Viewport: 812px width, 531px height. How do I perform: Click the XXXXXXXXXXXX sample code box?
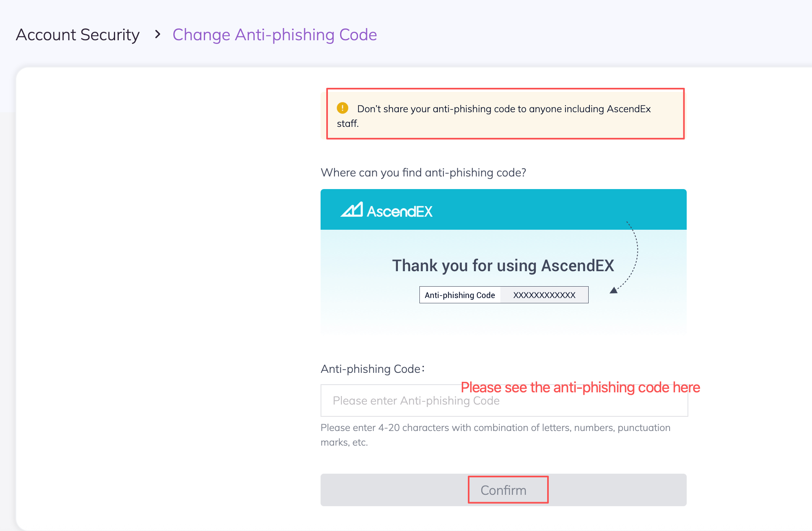point(544,295)
